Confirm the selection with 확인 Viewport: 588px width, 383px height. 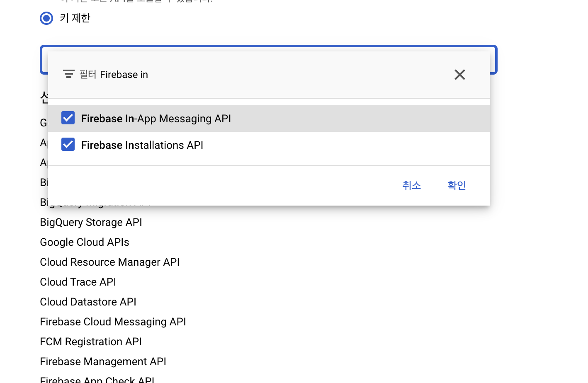(457, 185)
